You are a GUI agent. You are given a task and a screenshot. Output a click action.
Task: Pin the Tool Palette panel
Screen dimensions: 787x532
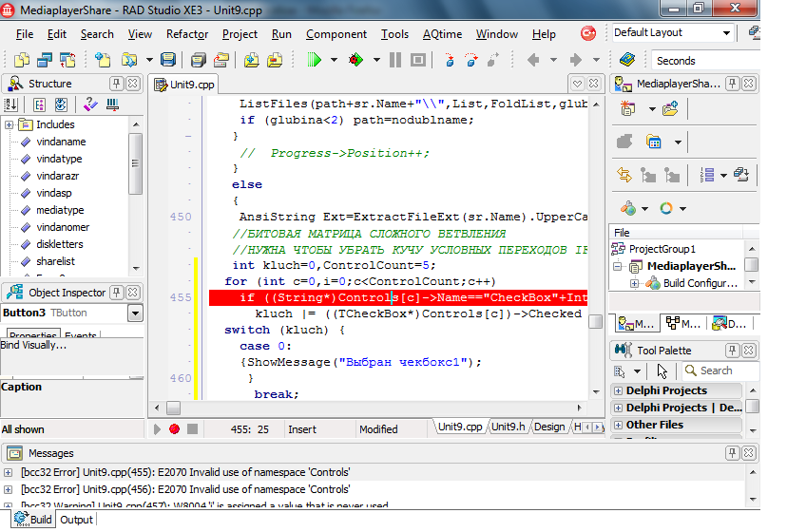731,350
